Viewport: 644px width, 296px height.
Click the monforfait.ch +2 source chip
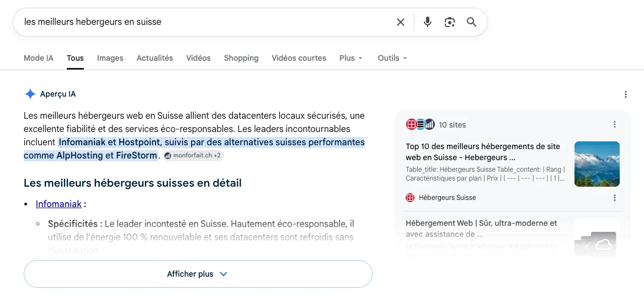click(x=193, y=156)
